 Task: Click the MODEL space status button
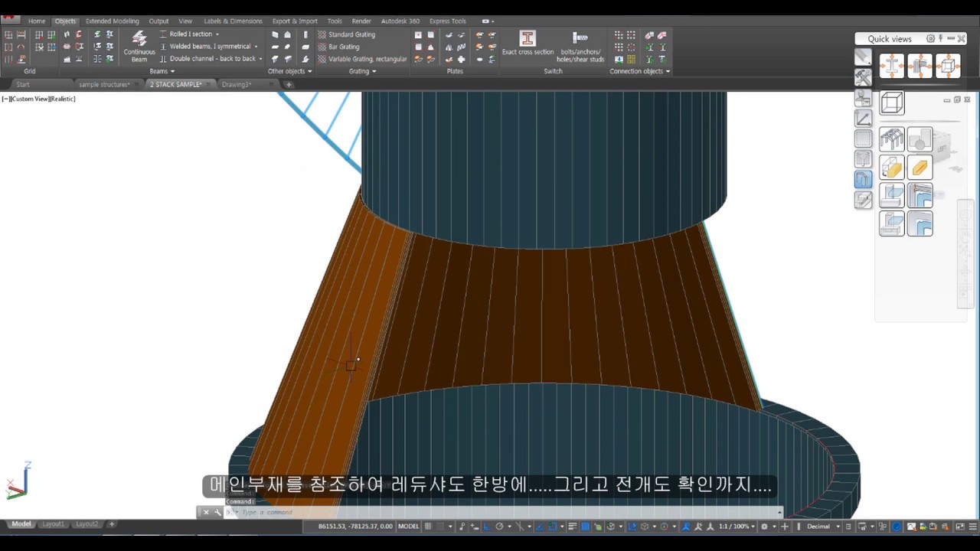[409, 527]
